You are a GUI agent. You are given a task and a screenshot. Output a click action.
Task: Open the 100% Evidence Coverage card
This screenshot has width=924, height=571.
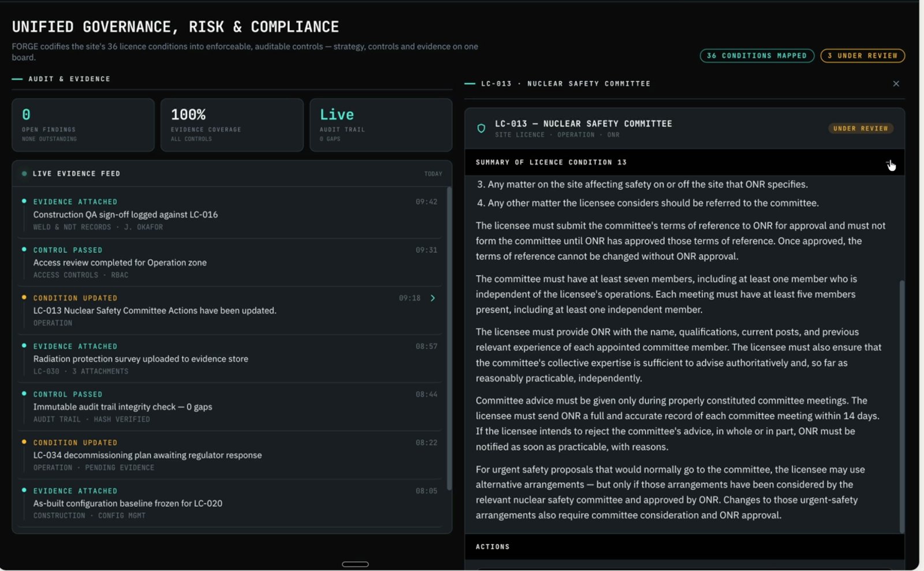232,125
